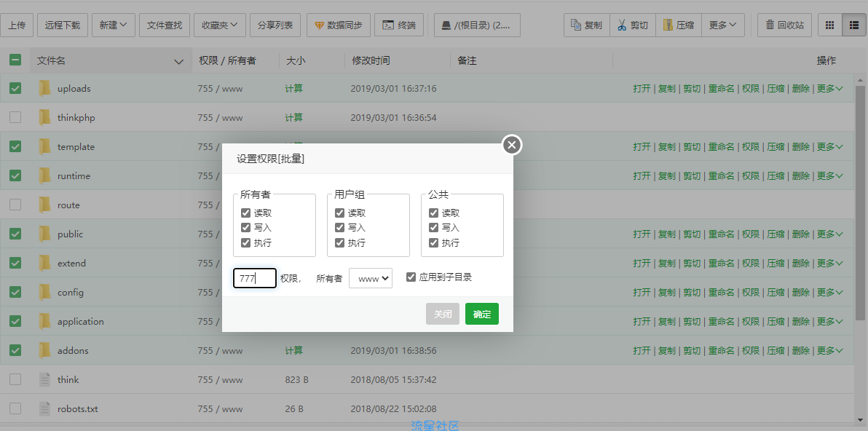Viewport: 868px width, 431px height.
Task: Click 重命名 in the public row
Action: (722, 234)
